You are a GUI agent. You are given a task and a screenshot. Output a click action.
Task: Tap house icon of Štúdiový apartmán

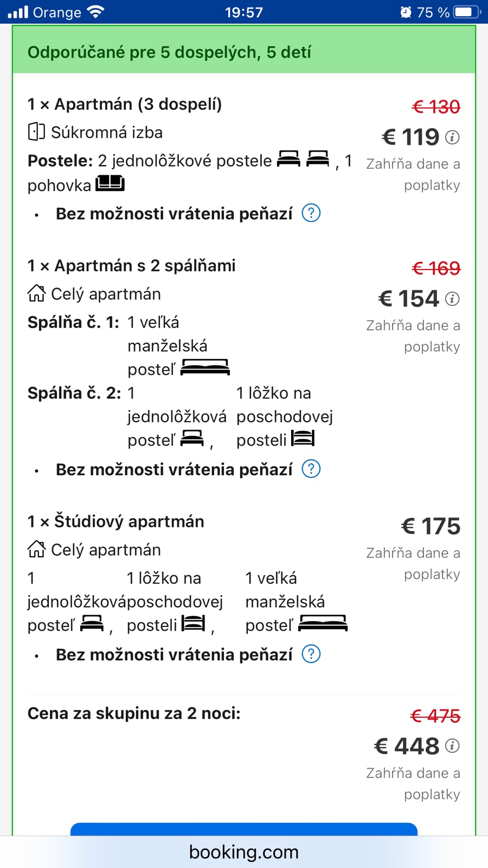coord(36,549)
